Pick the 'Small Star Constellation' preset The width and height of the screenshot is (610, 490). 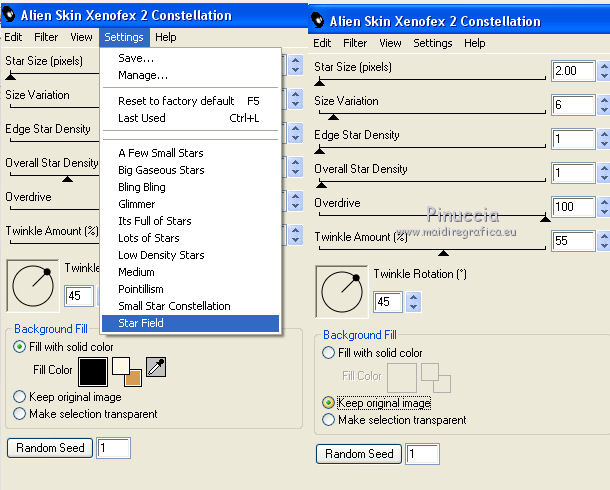[191, 306]
